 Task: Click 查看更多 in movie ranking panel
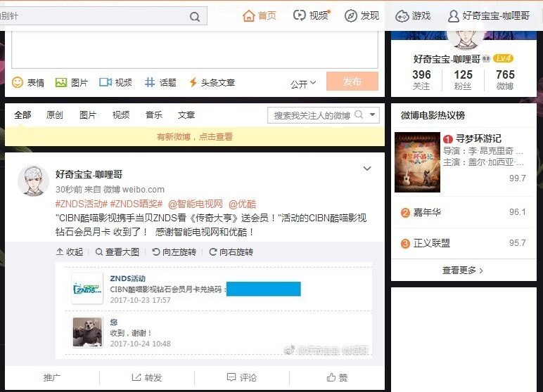click(463, 270)
